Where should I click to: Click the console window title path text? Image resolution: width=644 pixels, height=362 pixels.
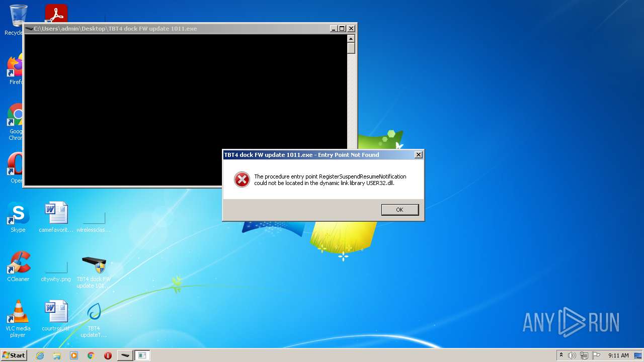point(115,29)
